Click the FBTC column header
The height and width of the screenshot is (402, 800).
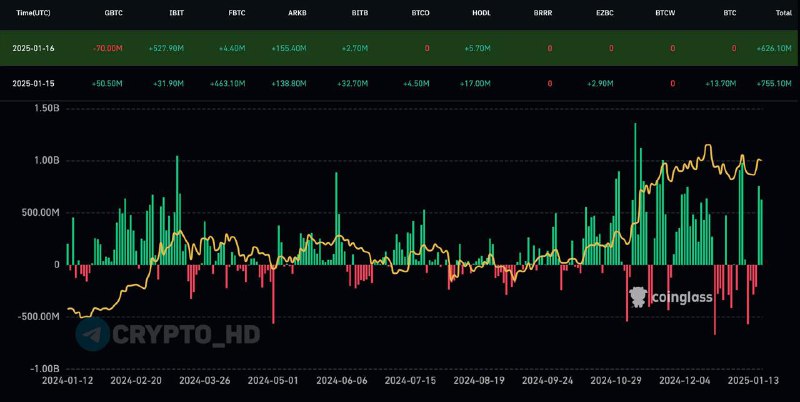point(237,13)
